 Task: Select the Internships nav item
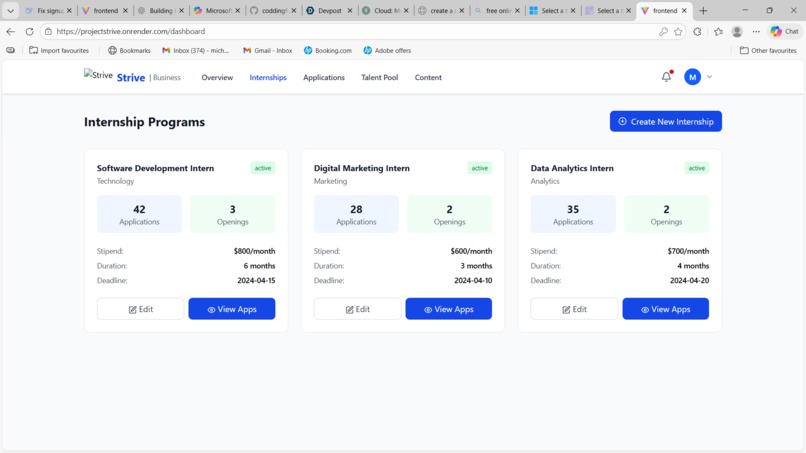click(x=268, y=78)
